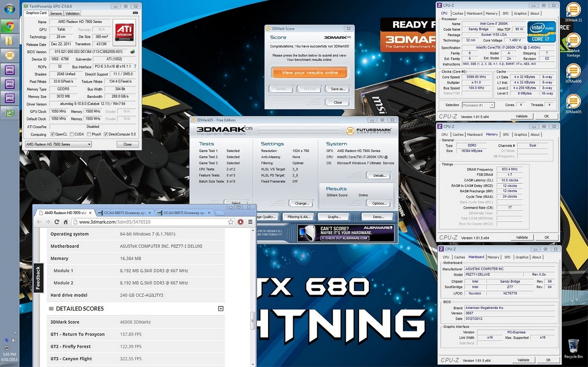Viewport: 588px width, 367px height.
Task: Close the 3DMark Score dialog via Close button
Action: click(x=338, y=102)
